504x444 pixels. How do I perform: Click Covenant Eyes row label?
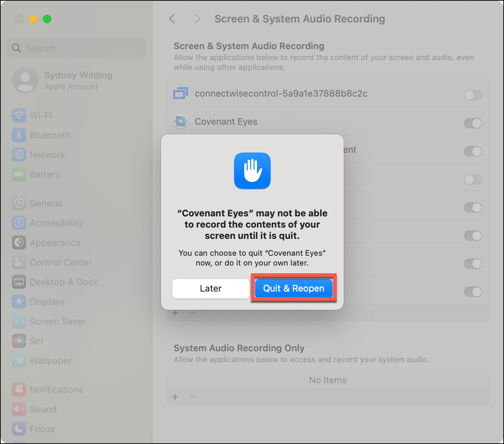tap(226, 122)
